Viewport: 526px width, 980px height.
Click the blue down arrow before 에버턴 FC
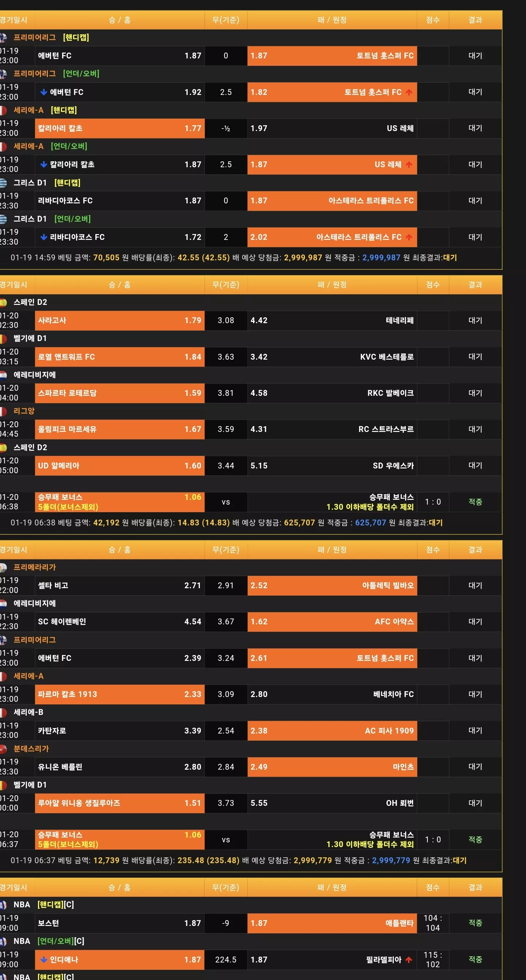(x=44, y=92)
